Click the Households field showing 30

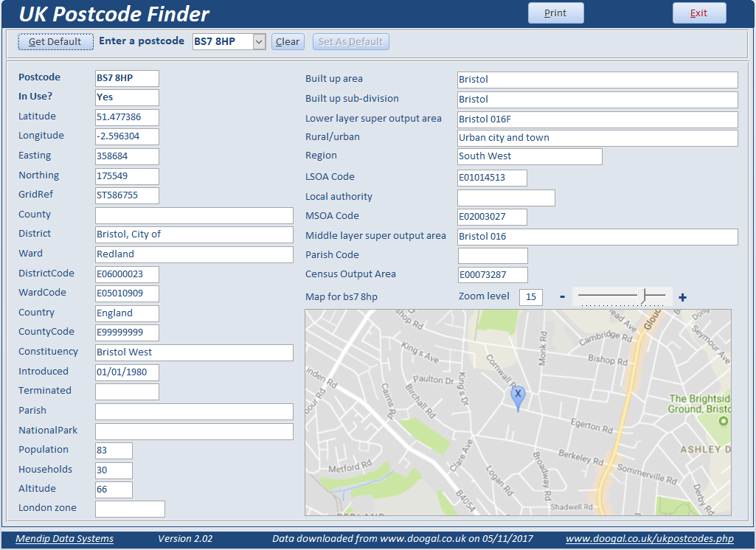coord(114,470)
